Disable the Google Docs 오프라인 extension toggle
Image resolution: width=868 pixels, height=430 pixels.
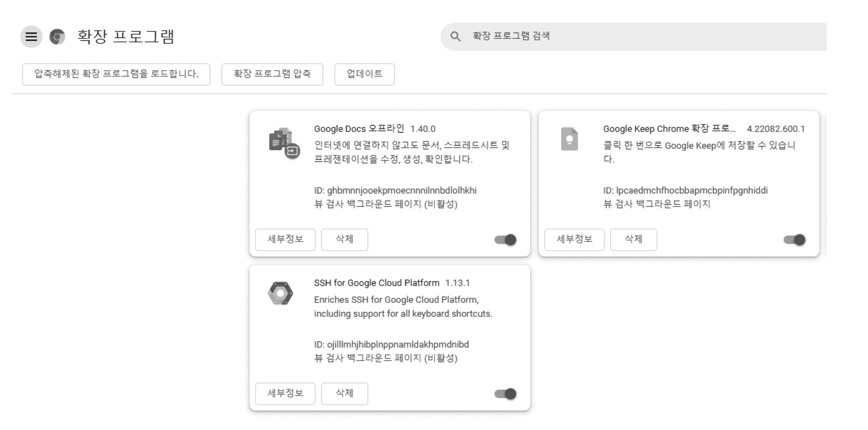pos(506,240)
